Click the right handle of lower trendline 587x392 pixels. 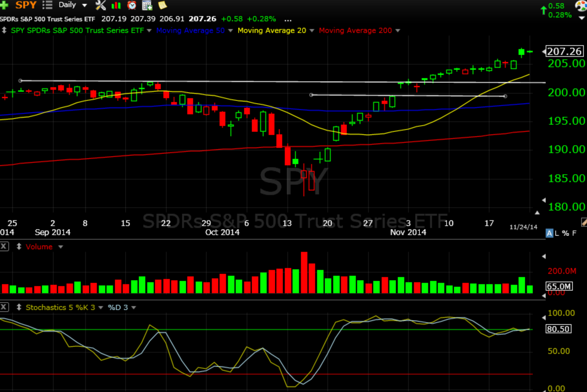point(505,96)
